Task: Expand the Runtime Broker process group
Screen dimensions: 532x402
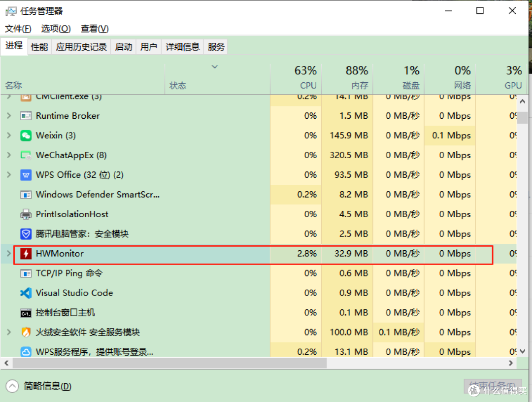Action: click(x=9, y=116)
